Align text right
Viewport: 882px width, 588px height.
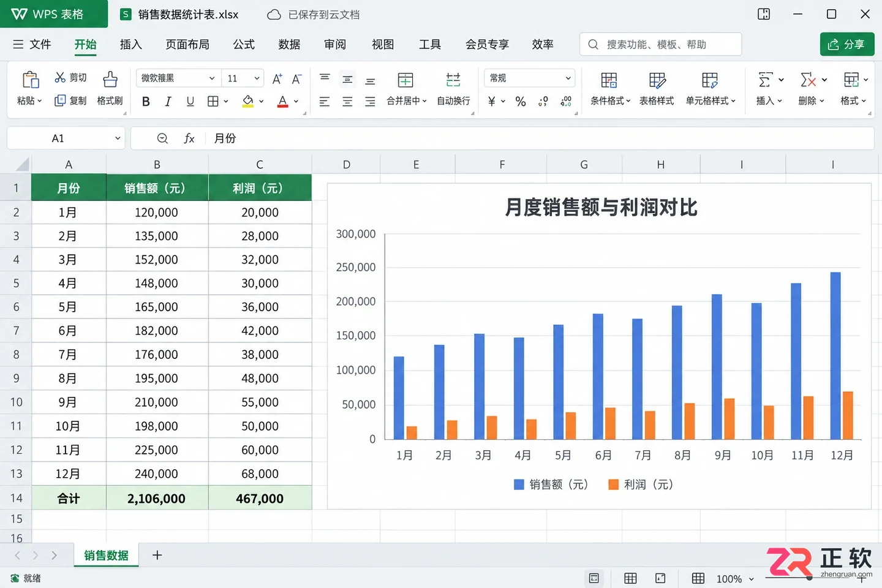pyautogui.click(x=370, y=102)
